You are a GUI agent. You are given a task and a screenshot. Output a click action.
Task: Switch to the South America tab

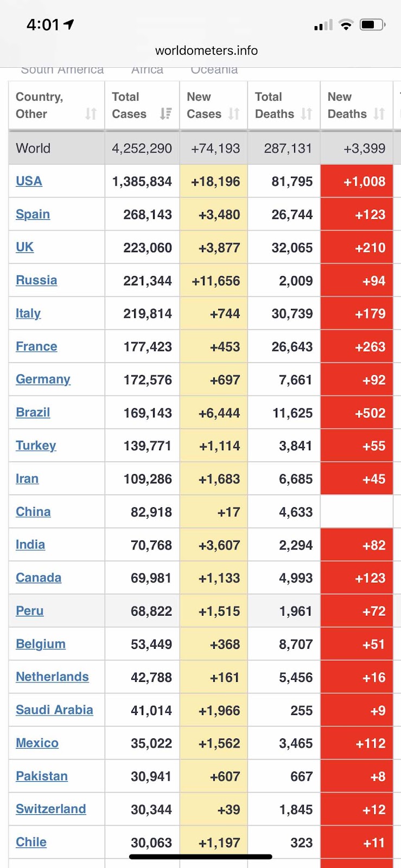[62, 70]
